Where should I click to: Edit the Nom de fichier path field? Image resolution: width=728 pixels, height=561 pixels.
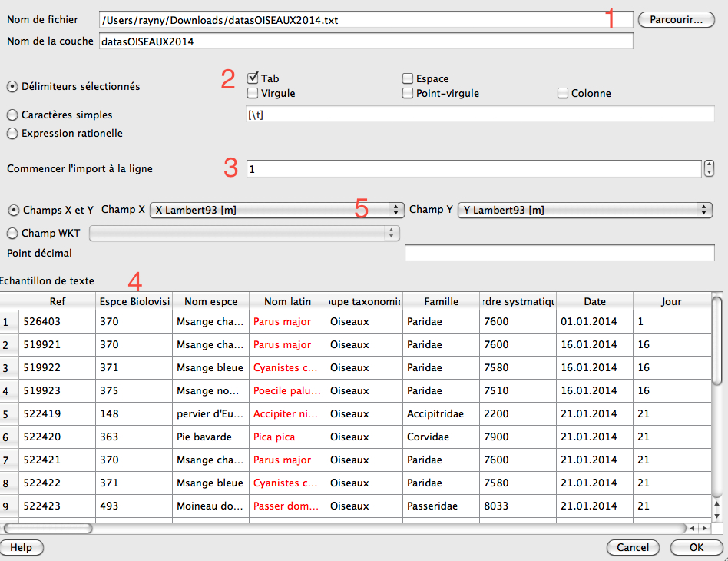(x=366, y=20)
